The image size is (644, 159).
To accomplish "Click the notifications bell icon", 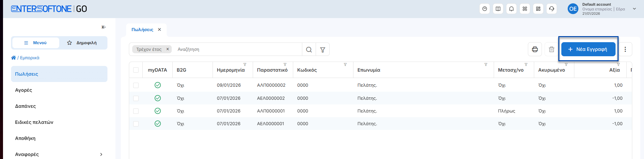I will [x=511, y=9].
